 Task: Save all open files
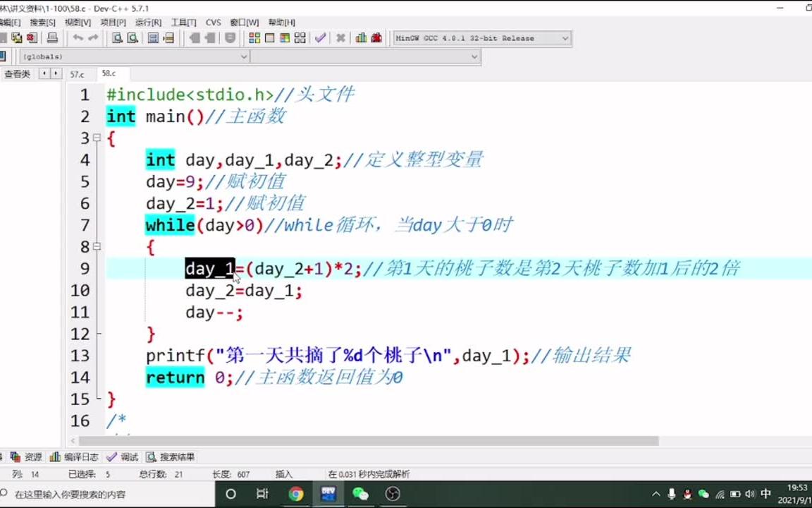click(16, 39)
